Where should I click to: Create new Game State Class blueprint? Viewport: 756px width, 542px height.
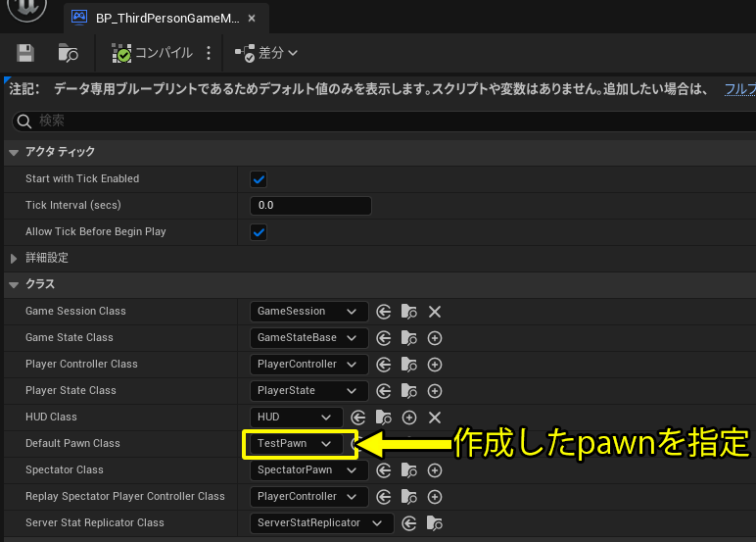click(x=435, y=338)
